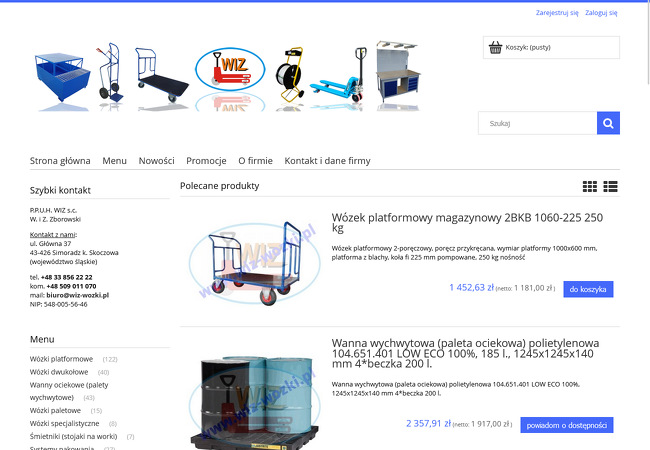Click blue pallet jack image in banner
This screenshot has width=650, height=450.
(x=338, y=75)
